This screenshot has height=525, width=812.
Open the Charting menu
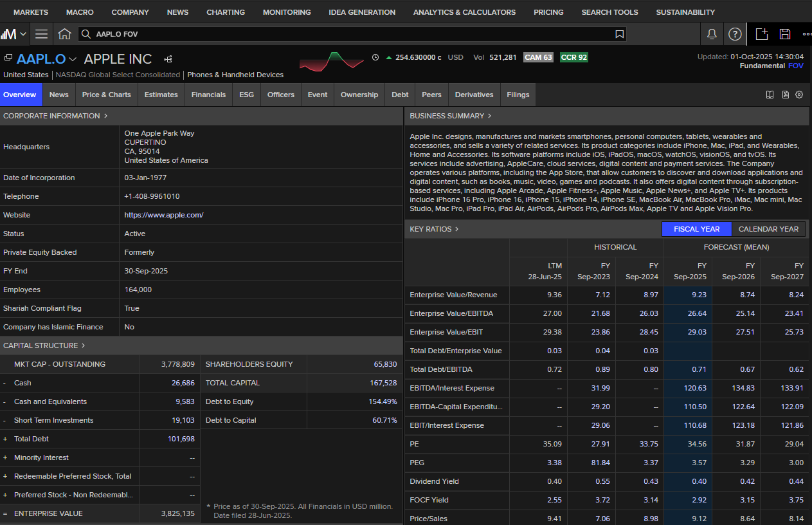coord(226,12)
